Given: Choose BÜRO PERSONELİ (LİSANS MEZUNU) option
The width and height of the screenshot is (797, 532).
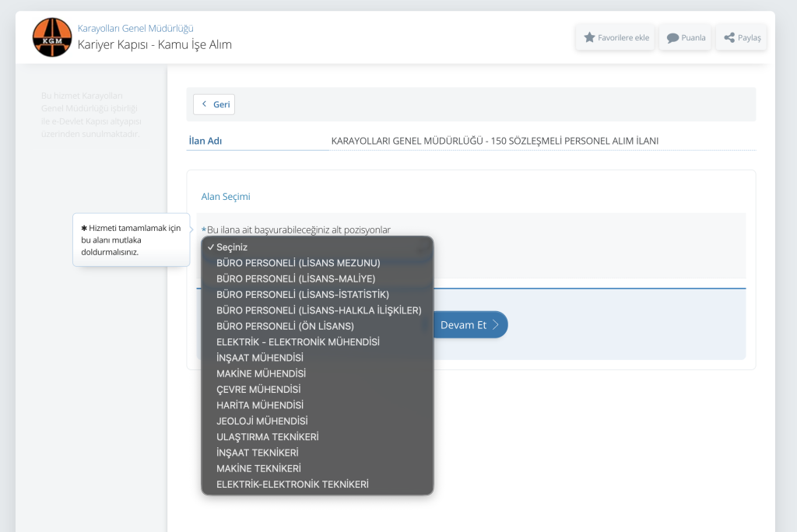Looking at the screenshot, I should [x=298, y=263].
